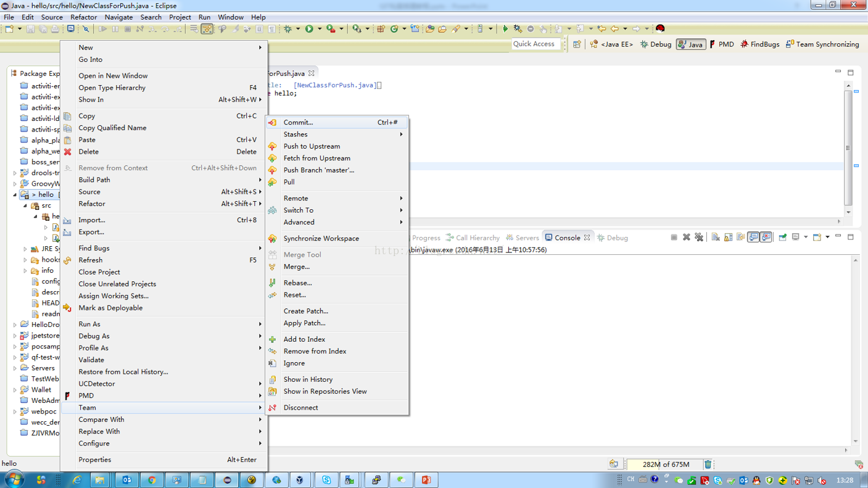Select Disconnect from Team submenu
868x488 pixels.
[337, 408]
